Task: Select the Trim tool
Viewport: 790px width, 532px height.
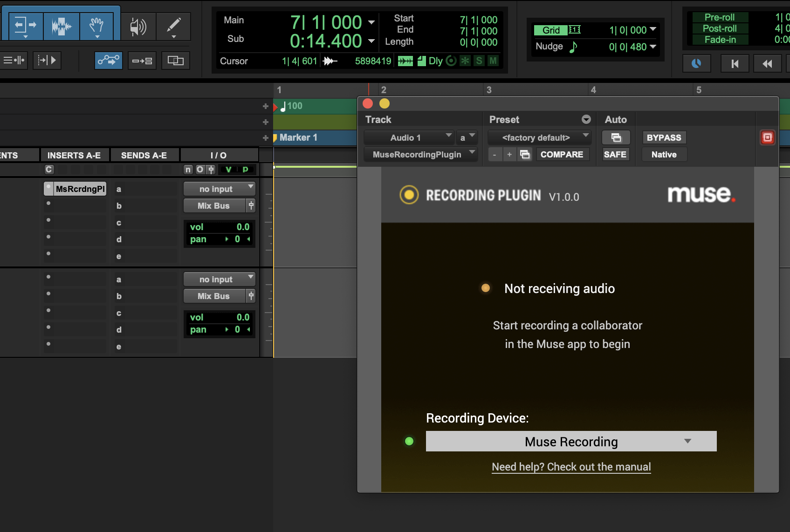Action: pos(26,26)
